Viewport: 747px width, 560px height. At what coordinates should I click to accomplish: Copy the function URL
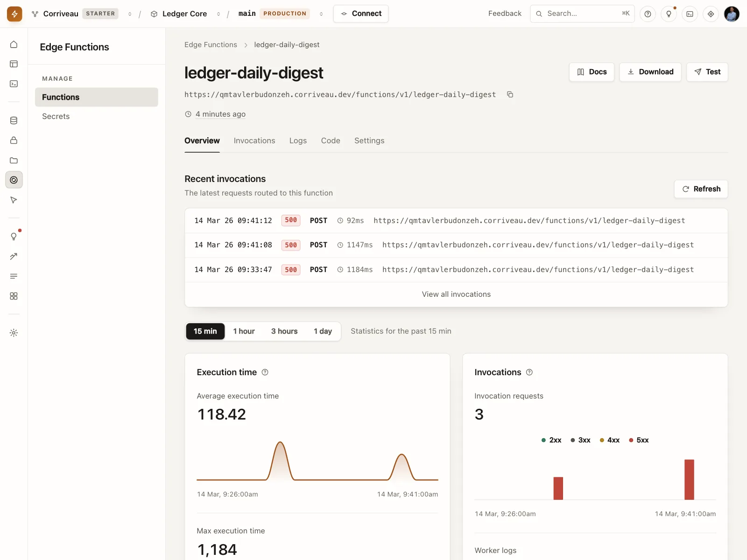[510, 95]
